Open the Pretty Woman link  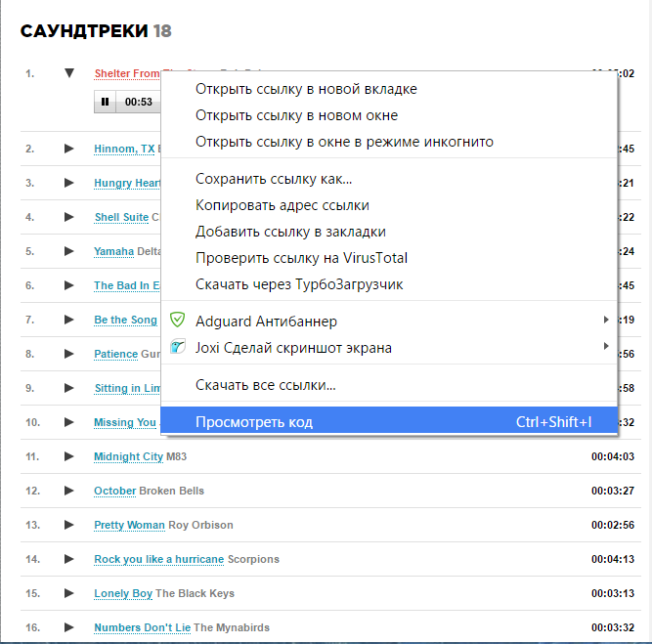[130, 525]
